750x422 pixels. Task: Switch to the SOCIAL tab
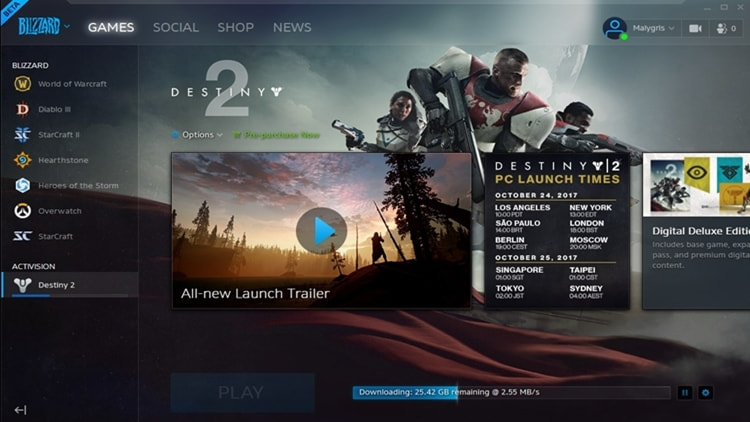[176, 27]
